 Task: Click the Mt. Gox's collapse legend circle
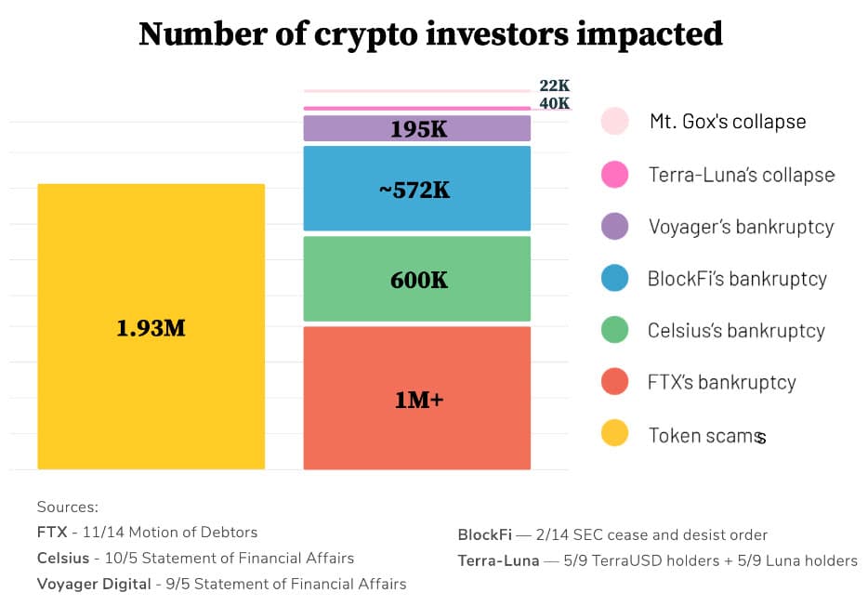pos(614,122)
